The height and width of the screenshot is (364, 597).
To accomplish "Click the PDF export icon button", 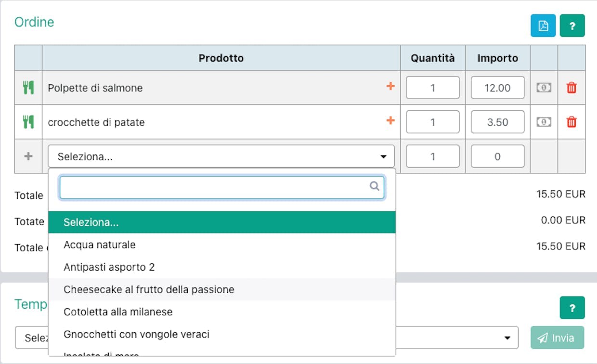I will coord(543,26).
